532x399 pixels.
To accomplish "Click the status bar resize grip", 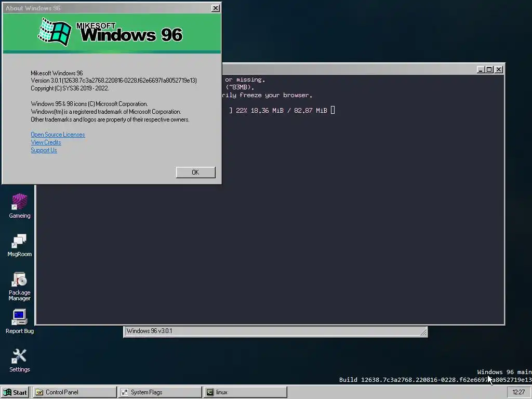I will 423,333.
